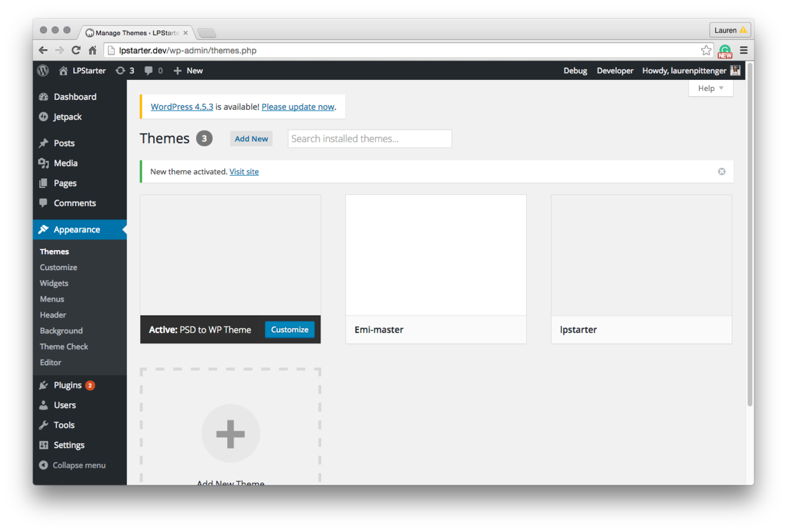Click the Plugins update count badge 2
Screen dimensions: 787x532
click(x=90, y=385)
